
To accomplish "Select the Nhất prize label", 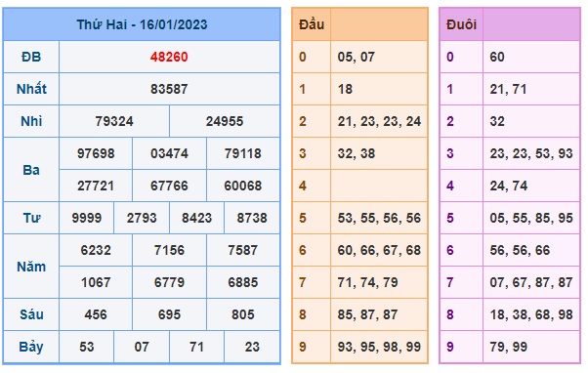I will 31,89.
